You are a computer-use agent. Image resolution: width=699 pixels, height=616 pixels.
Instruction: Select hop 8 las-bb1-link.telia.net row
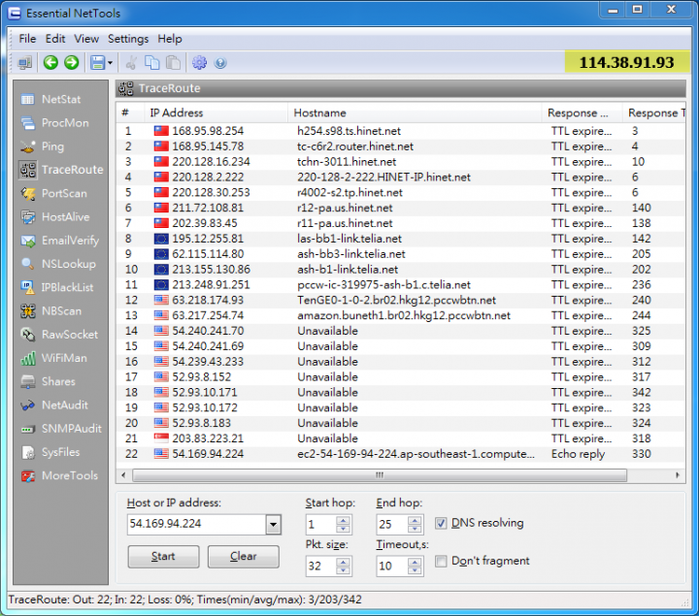pyautogui.click(x=401, y=239)
